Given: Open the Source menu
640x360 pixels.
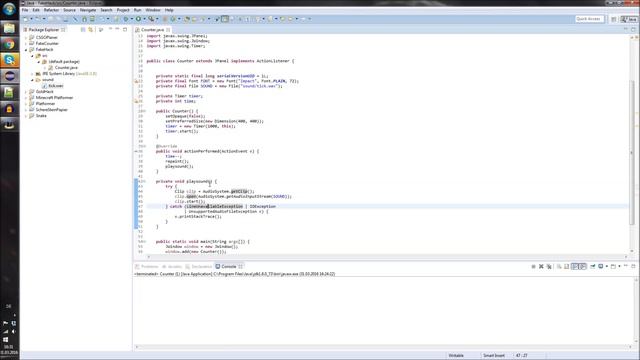Looking at the screenshot, I should coord(69,10).
